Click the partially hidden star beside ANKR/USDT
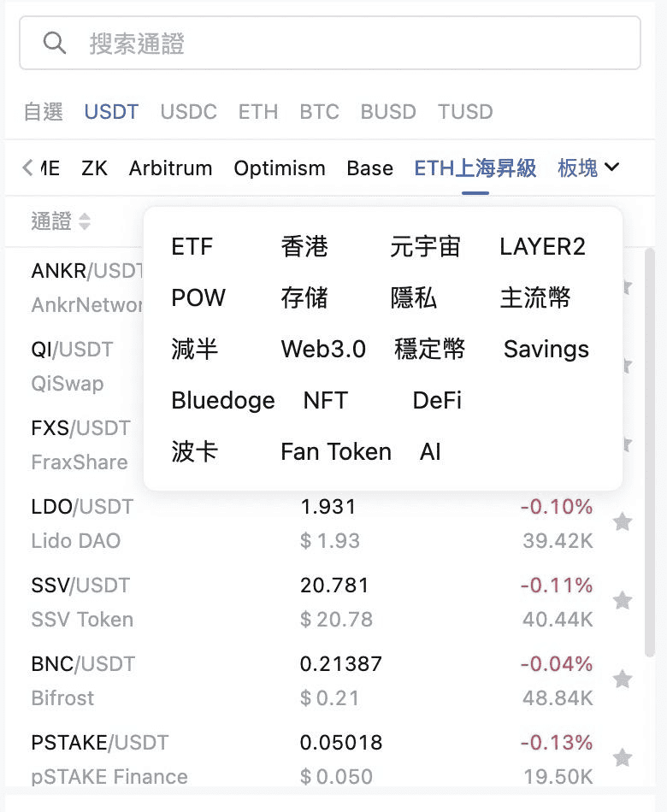 pos(627,286)
